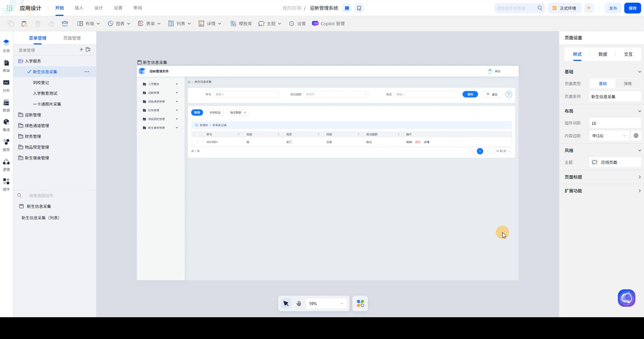Viewport: 644px width, 339px height.
Task: Tick the checkbox on row 2025001
Action: pyautogui.click(x=197, y=142)
